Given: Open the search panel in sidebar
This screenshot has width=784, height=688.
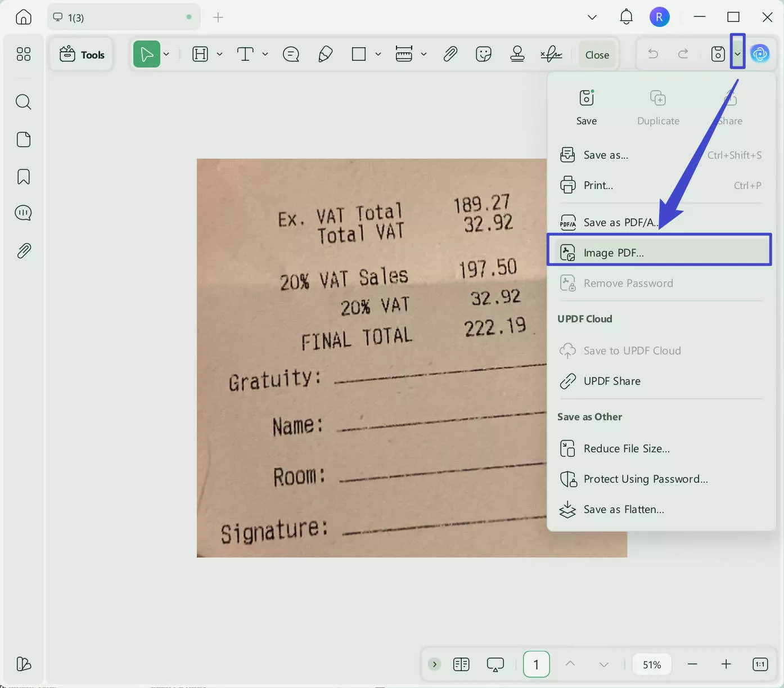Looking at the screenshot, I should point(24,102).
